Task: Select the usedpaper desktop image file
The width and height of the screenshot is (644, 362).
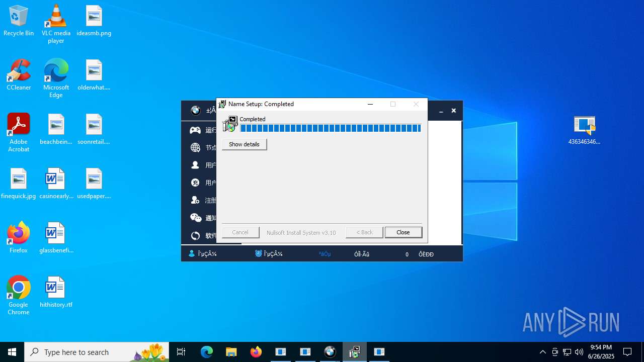Action: point(94,184)
